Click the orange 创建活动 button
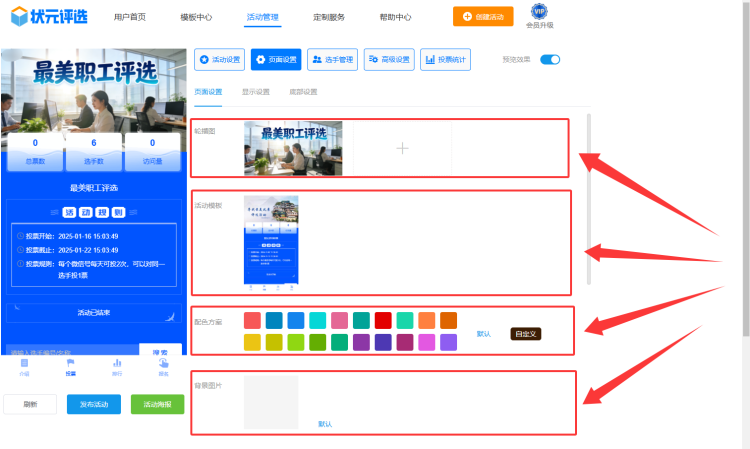The width and height of the screenshot is (750, 449). 483,16
